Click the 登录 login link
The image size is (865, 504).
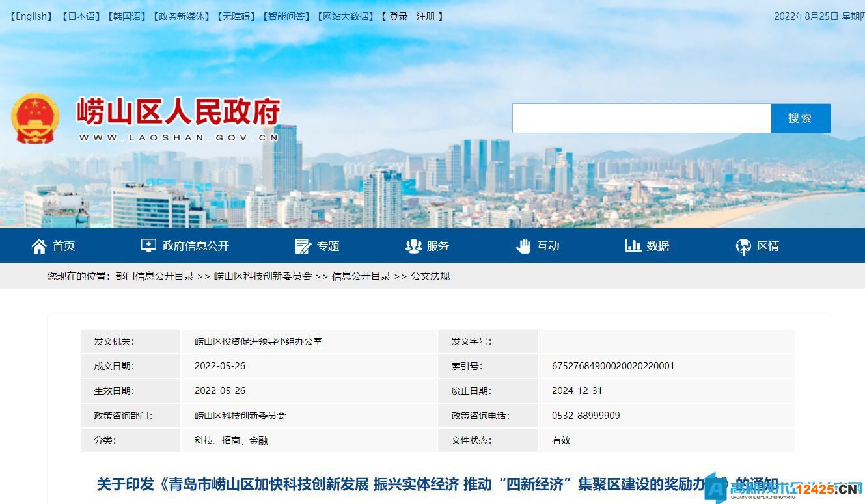click(398, 16)
